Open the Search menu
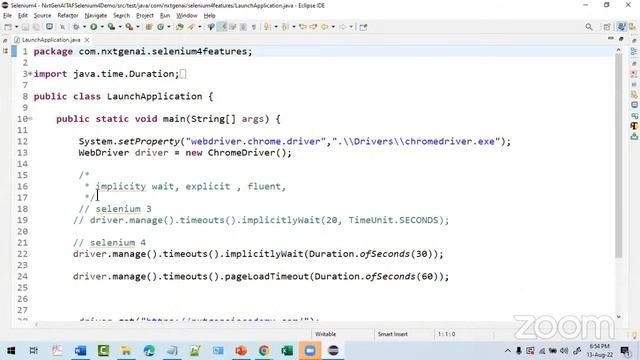Image resolution: width=640 pixels, height=360 pixels. [x=121, y=16]
